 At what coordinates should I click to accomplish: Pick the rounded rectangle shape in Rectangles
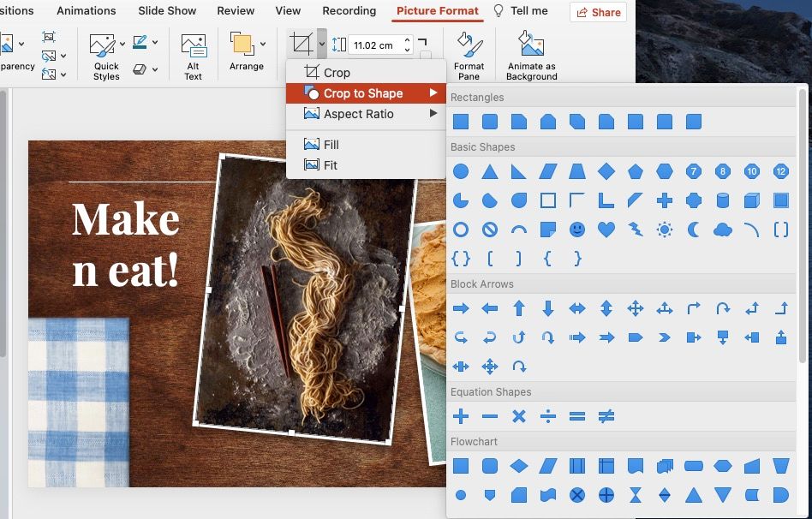pos(490,122)
